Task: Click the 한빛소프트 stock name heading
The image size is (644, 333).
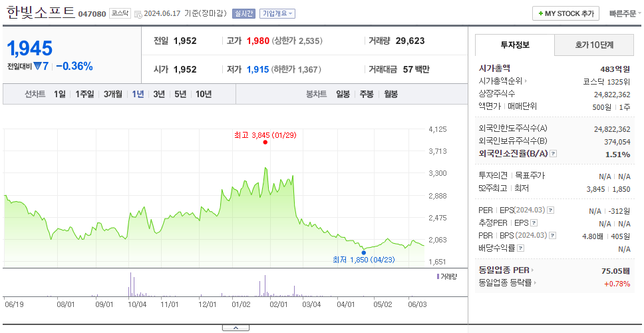Action: [x=41, y=13]
